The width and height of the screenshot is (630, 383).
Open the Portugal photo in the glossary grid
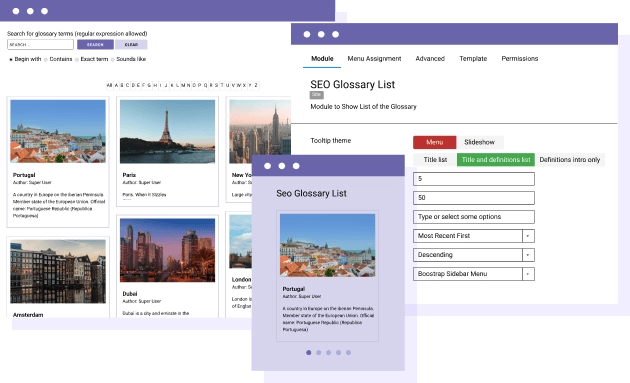click(x=58, y=131)
